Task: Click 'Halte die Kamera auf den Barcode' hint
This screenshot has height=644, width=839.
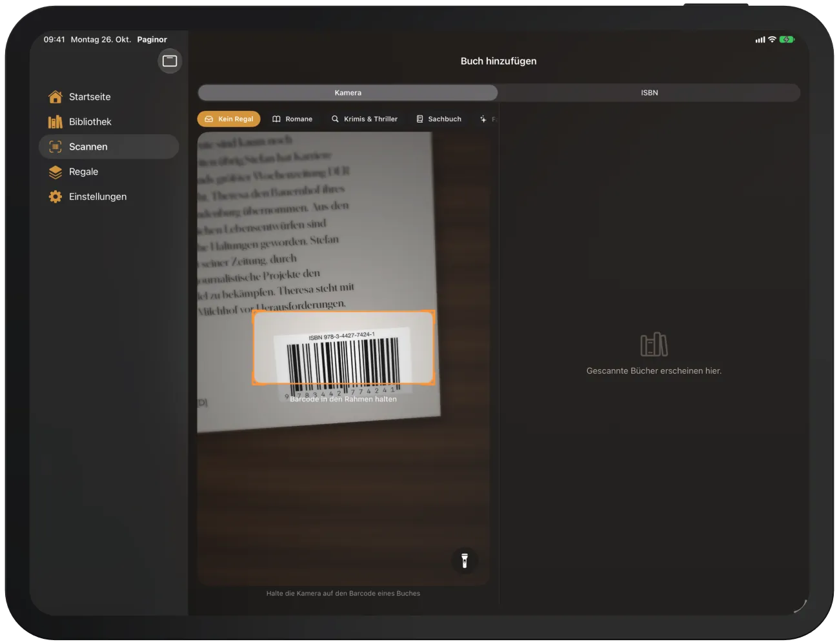Action: coord(343,594)
